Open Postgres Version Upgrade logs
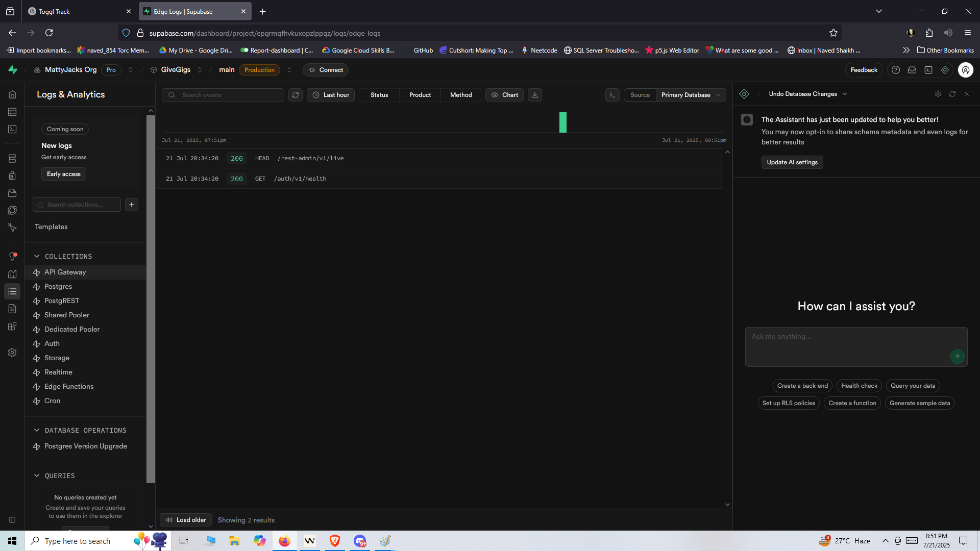 pos(85,446)
